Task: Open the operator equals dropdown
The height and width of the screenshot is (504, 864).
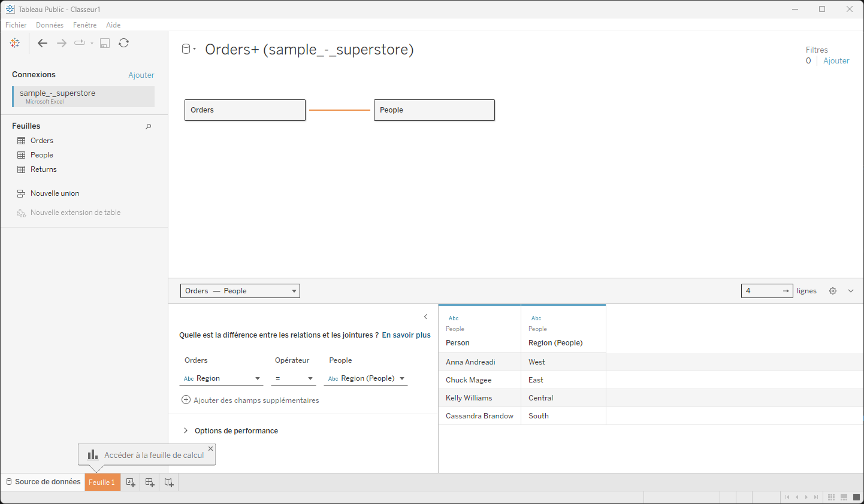Action: click(294, 378)
